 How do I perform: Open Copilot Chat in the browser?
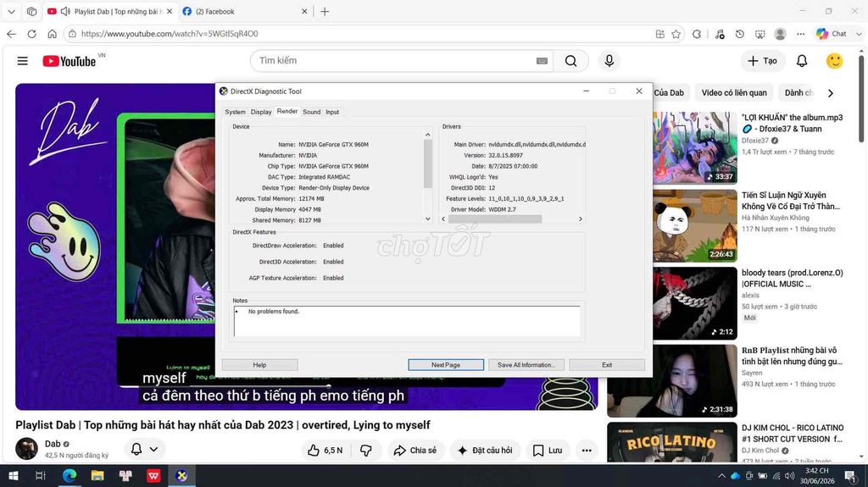(832, 34)
